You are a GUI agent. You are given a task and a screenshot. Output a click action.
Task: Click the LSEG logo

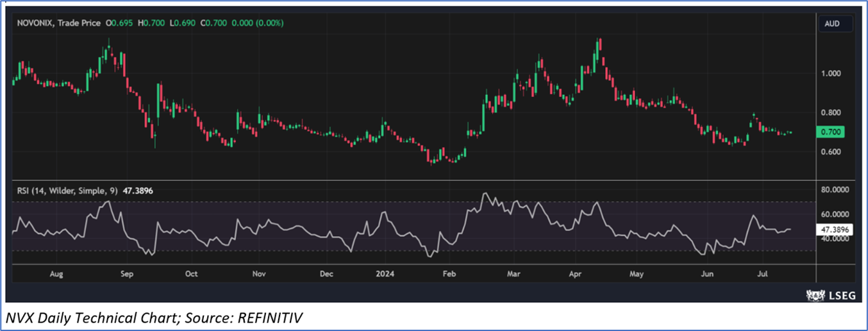coord(830,294)
